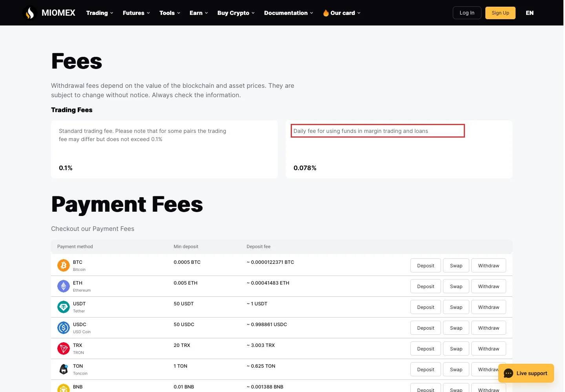Click the 0.1% standard trading fee value
565x392 pixels.
(x=66, y=168)
